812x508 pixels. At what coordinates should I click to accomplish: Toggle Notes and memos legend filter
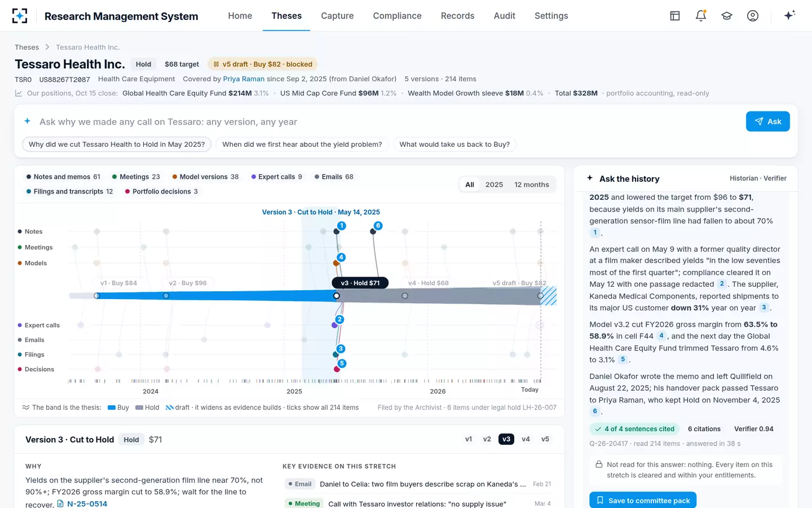[63, 177]
